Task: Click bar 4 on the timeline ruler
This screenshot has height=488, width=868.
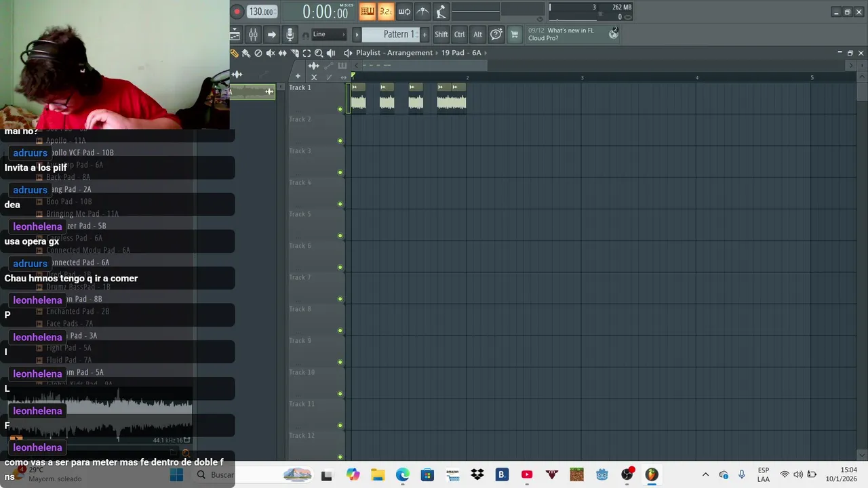Action: click(x=696, y=77)
